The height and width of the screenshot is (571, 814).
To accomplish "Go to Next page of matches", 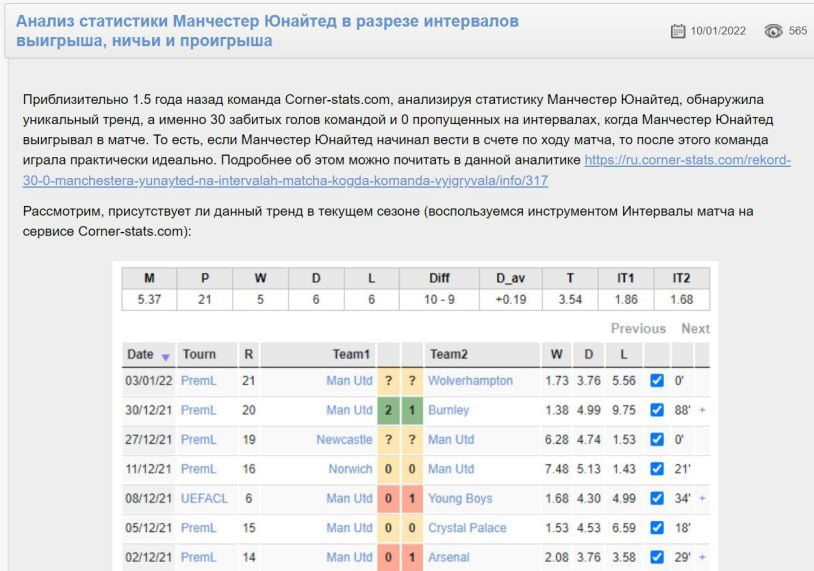I will coord(695,329).
